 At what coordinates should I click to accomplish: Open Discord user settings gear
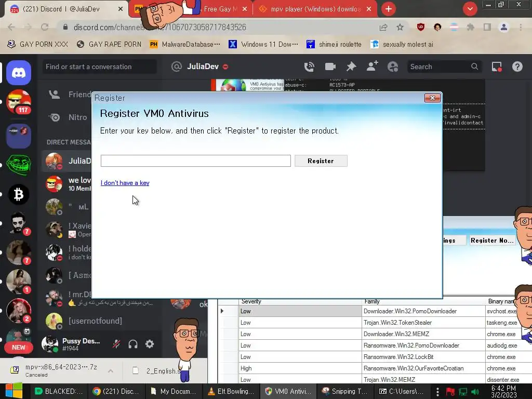150,344
